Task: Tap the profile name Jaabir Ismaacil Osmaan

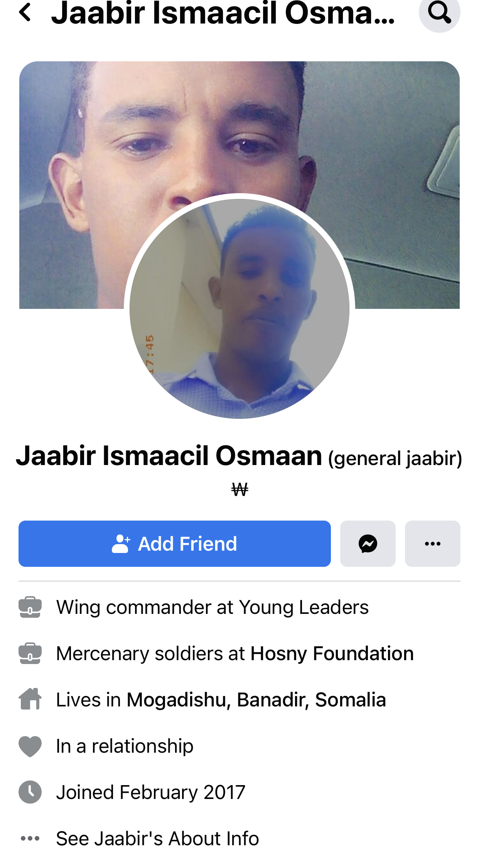Action: click(169, 456)
